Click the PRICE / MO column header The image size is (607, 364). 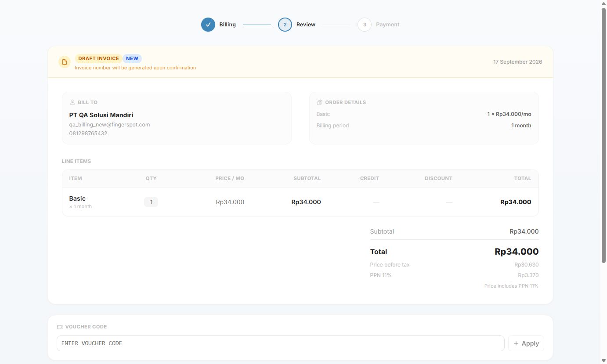point(230,178)
